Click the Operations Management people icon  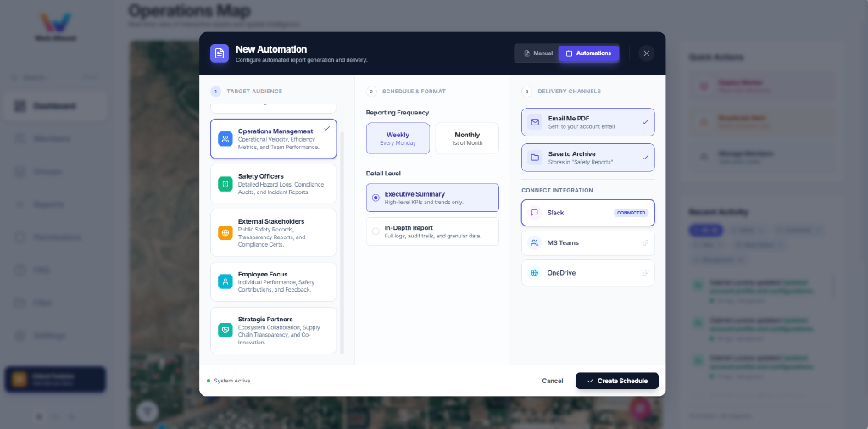(225, 139)
